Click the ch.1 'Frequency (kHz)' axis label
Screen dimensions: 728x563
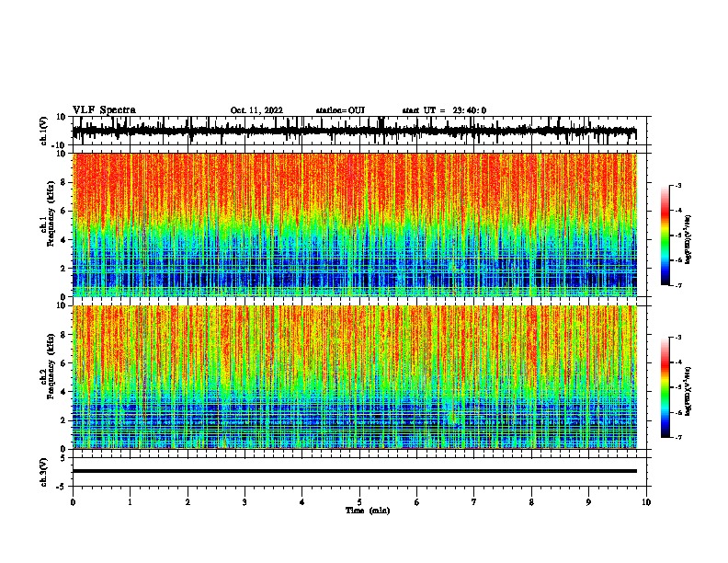point(51,215)
